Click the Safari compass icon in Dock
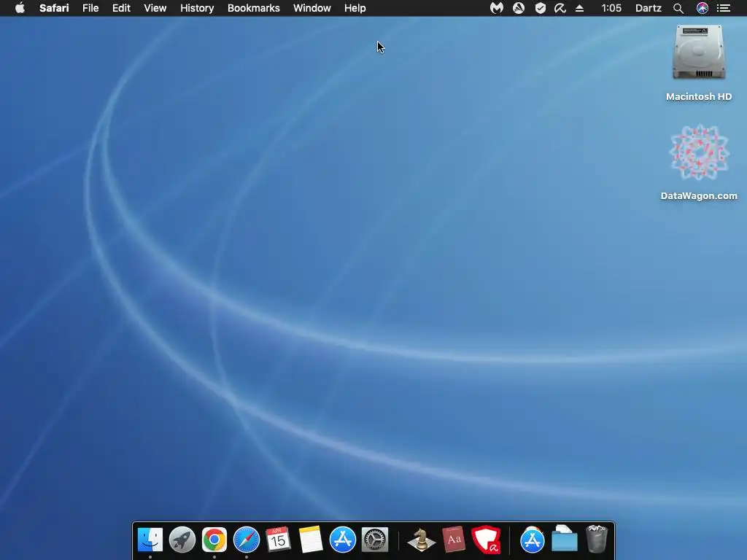Image resolution: width=747 pixels, height=560 pixels. (x=247, y=540)
